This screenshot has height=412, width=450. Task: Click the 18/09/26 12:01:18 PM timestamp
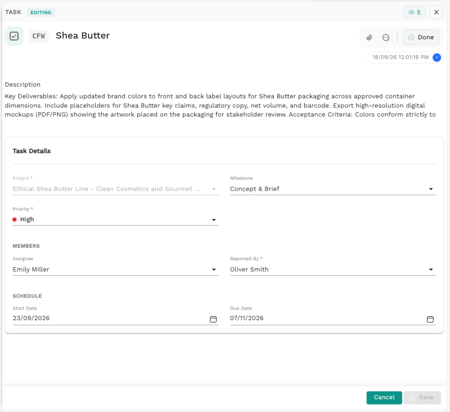click(400, 57)
